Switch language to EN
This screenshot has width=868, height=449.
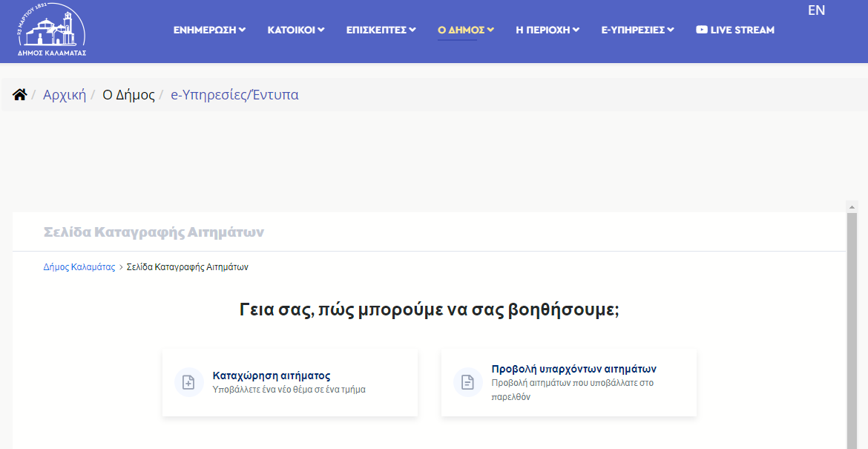coord(817,10)
